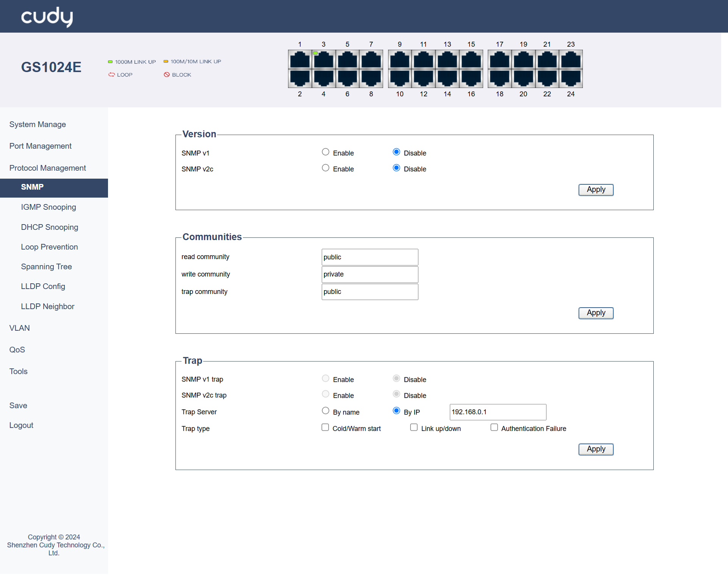
Task: Click port 15 icon in switch panel
Action: pos(471,60)
